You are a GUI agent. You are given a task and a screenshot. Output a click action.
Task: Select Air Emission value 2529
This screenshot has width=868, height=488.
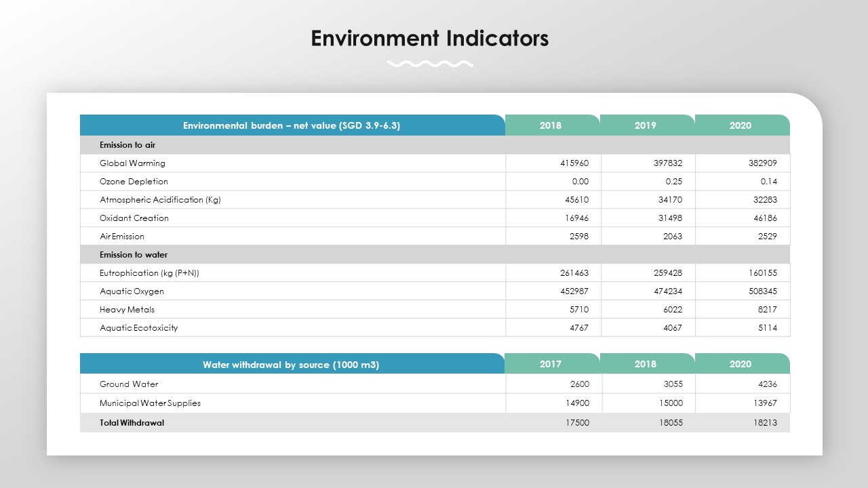[x=767, y=237]
